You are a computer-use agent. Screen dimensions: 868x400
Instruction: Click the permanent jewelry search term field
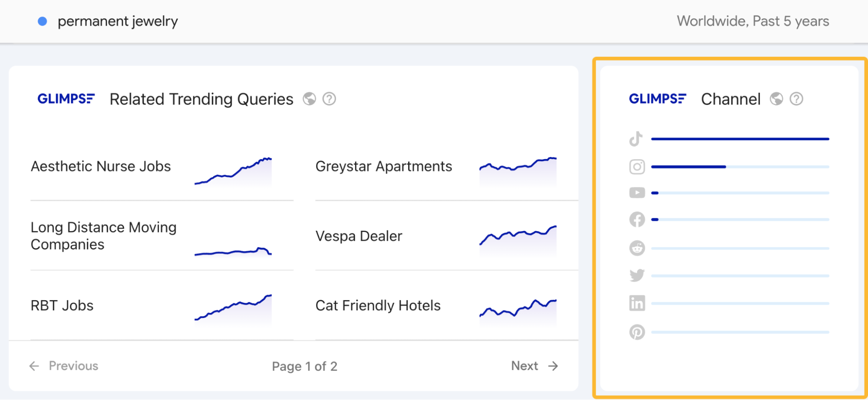[x=118, y=21]
